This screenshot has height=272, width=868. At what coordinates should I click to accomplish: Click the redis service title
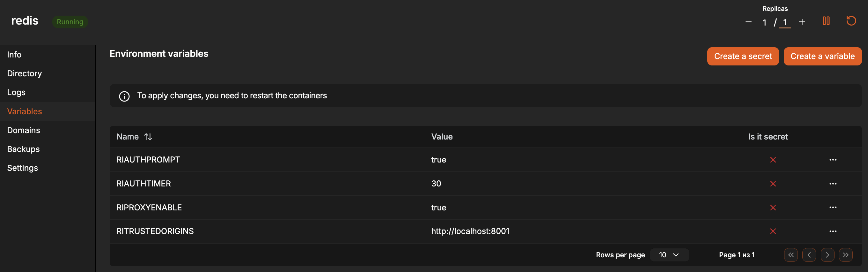coord(25,21)
